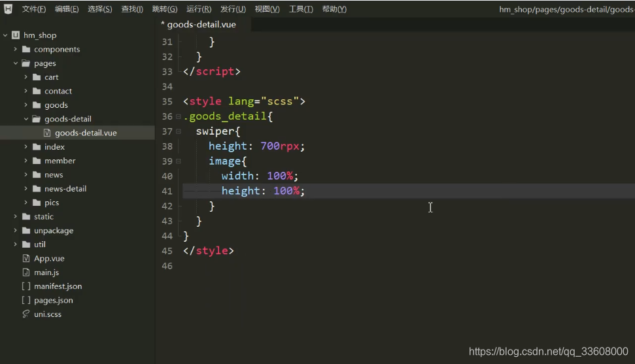
Task: Select the main.js file name
Action: [x=46, y=273]
